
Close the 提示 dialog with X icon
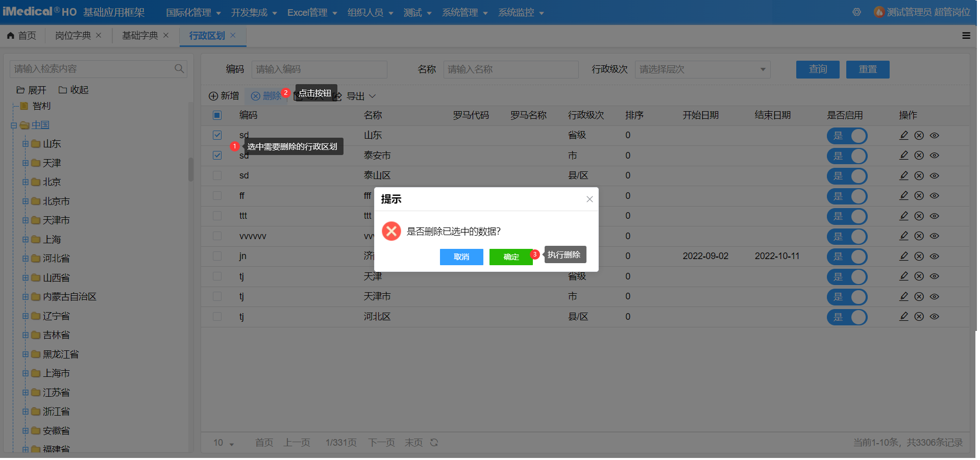(x=590, y=199)
